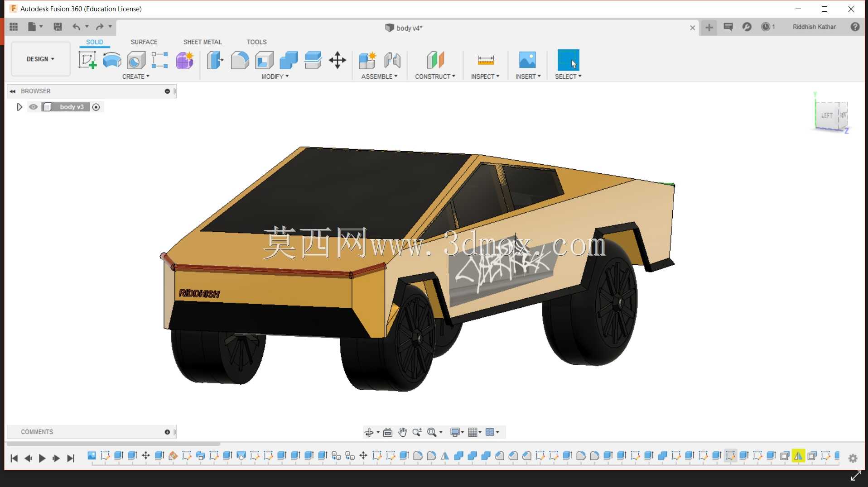Open the INSERT dropdown menu

528,76
